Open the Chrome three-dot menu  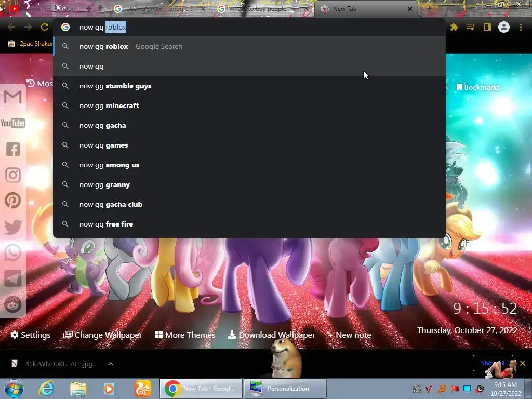[521, 27]
